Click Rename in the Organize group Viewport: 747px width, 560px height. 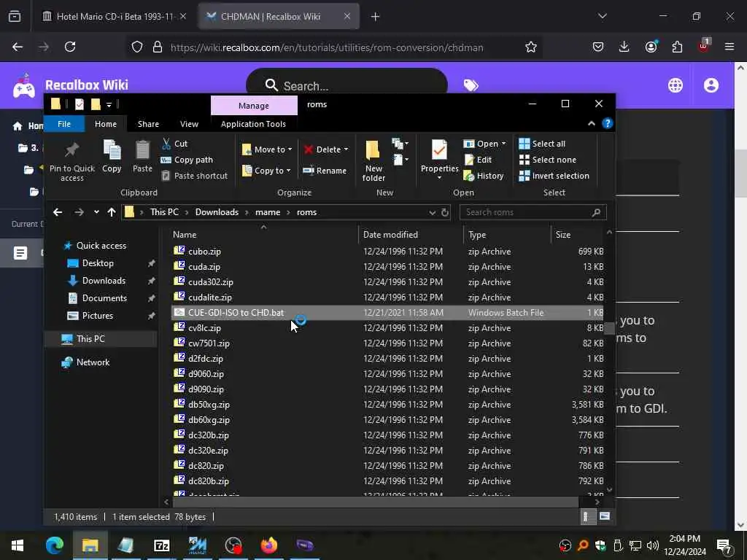tap(325, 171)
